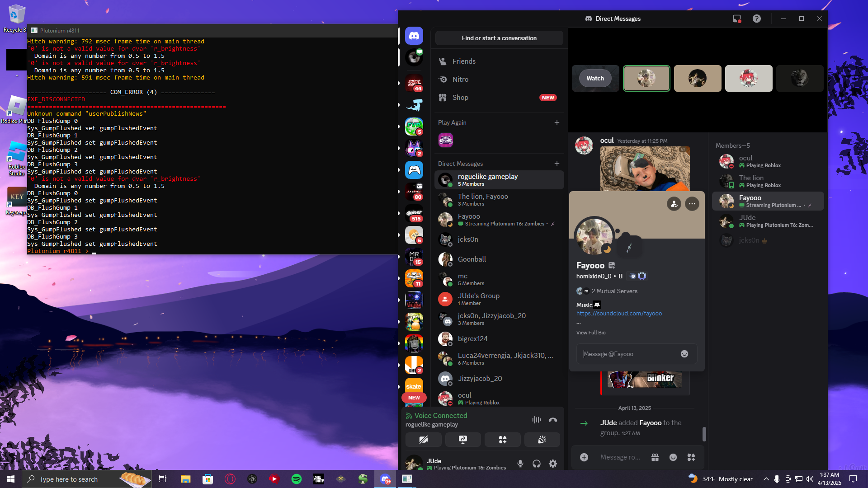868x488 pixels.
Task: Open emoji picker in group message bar
Action: coord(673,457)
